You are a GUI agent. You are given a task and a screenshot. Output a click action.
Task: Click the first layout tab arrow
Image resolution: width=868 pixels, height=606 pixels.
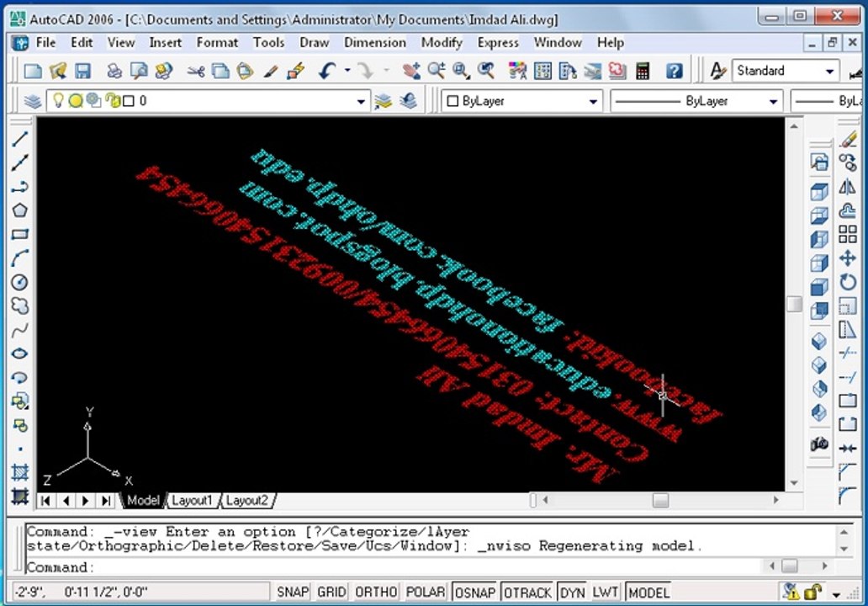pos(46,501)
